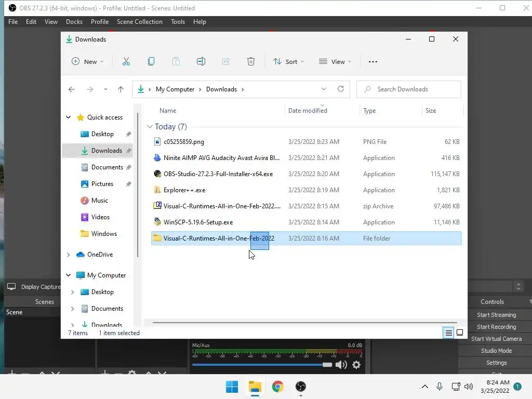The width and height of the screenshot is (532, 399).
Task: Show hidden system tray icons chevron
Action: [425, 387]
